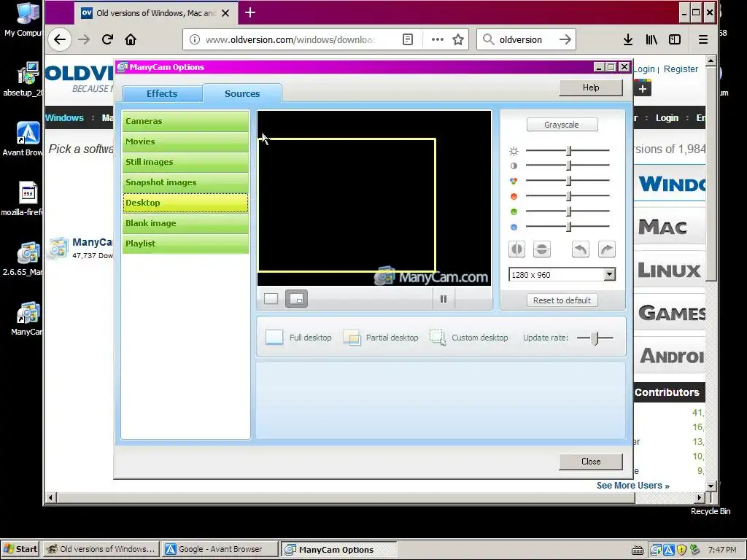The height and width of the screenshot is (560, 747).
Task: Click the Firefox back arrow
Action: click(60, 39)
